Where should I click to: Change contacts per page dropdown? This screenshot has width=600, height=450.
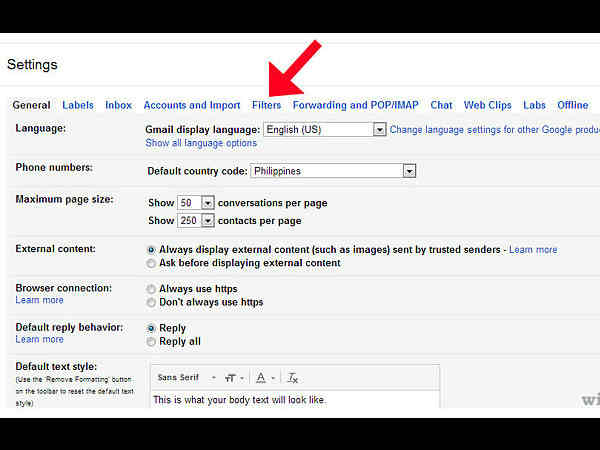[196, 220]
